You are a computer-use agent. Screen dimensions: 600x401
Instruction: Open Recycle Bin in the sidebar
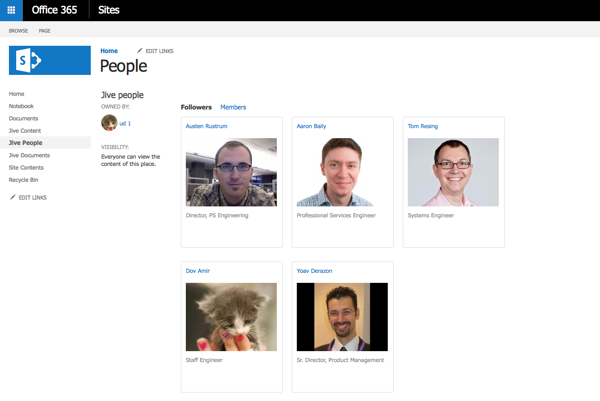click(23, 180)
